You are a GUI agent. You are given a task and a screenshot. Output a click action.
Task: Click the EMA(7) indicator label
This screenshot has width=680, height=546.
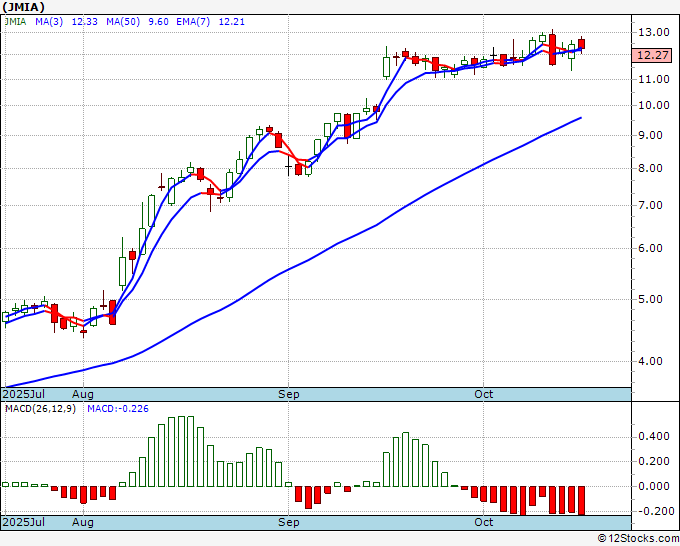pos(193,22)
